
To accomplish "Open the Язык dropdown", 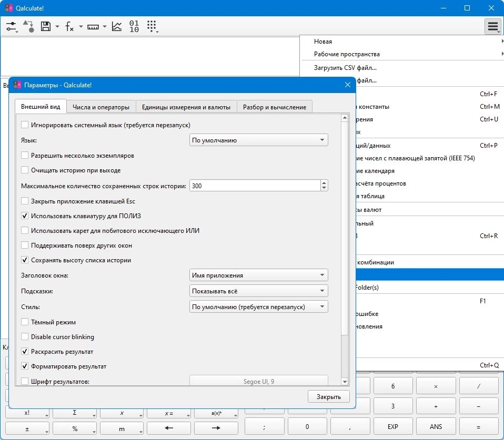I will 258,140.
